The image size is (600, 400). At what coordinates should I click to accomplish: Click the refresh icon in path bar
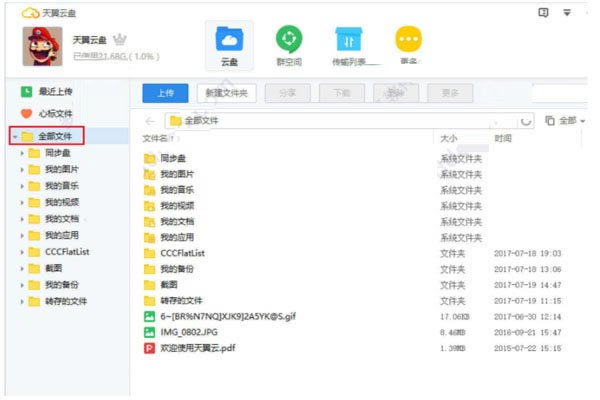click(x=526, y=121)
